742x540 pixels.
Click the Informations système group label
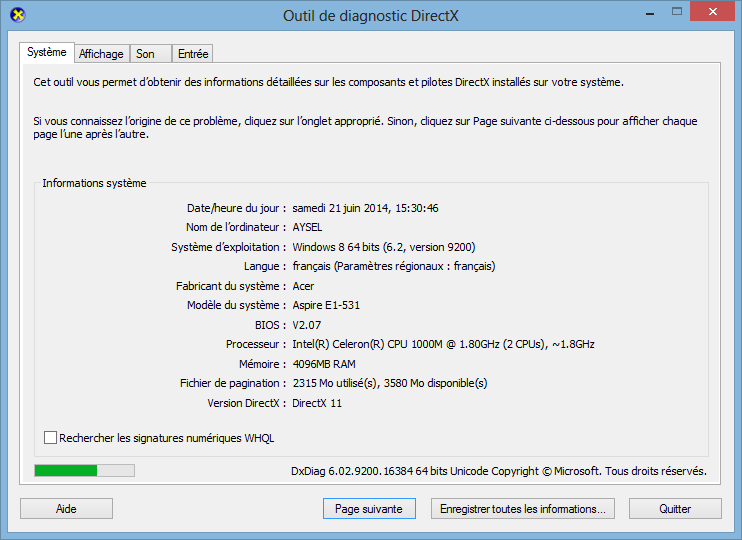coord(94,183)
